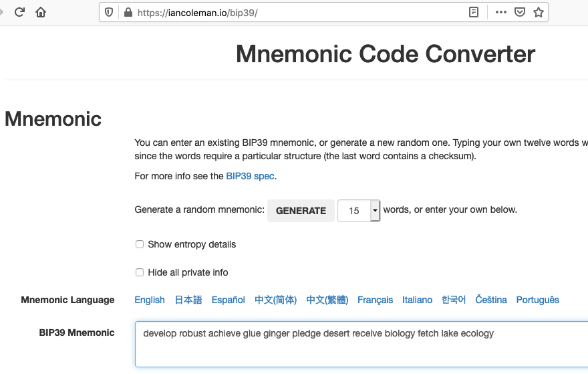This screenshot has height=374, width=588.
Task: Open the BIP39 spec link
Action: 250,176
